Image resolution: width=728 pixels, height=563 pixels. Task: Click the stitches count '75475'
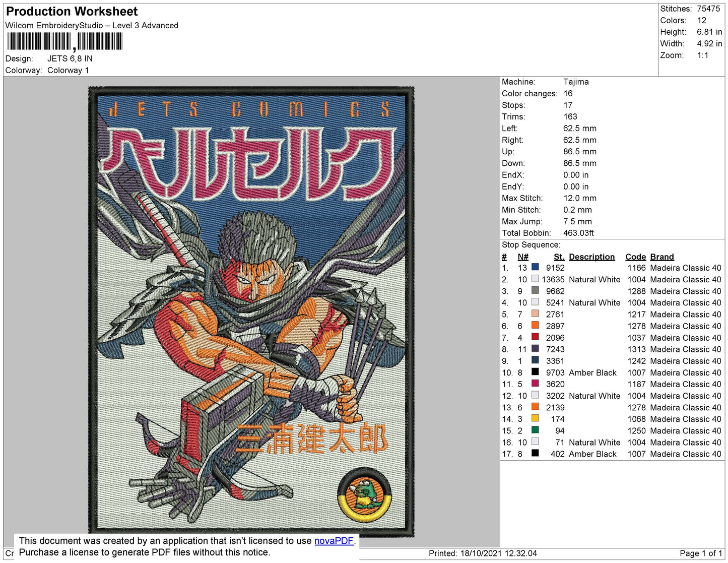click(x=708, y=9)
